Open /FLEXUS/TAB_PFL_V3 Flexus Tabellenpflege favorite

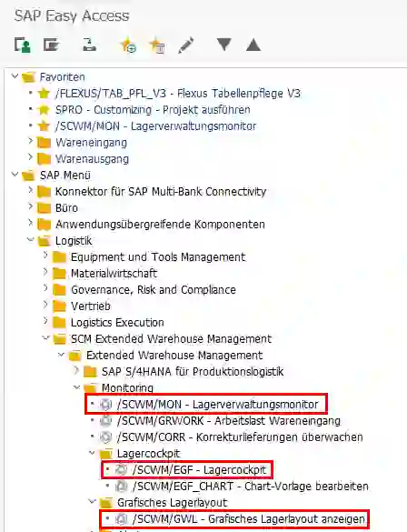pyautogui.click(x=178, y=94)
